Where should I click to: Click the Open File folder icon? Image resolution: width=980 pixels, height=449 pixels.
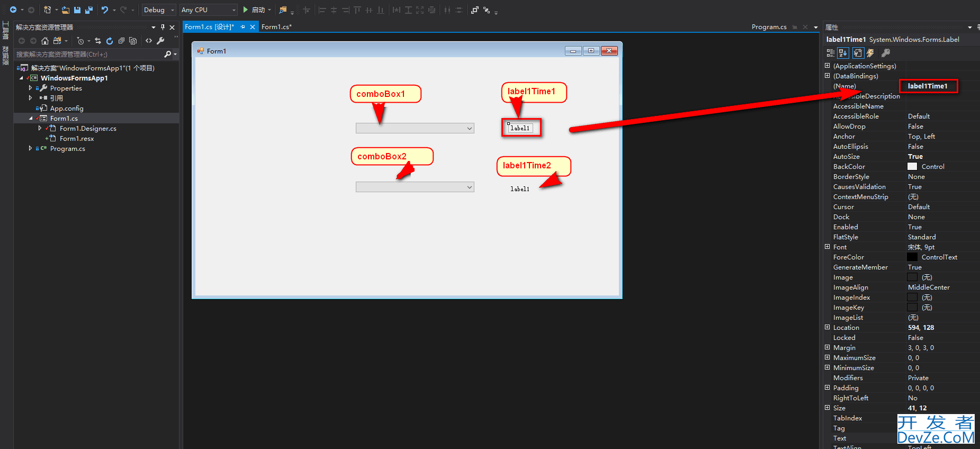click(65, 10)
